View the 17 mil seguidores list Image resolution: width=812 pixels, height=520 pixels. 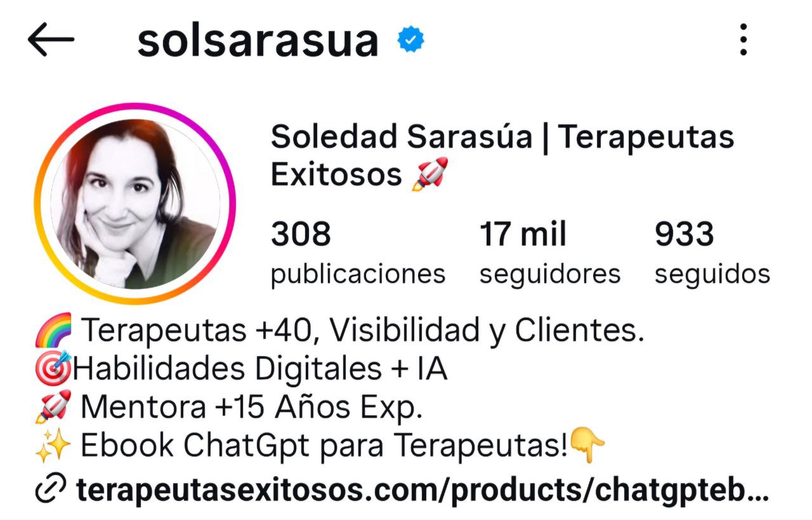coord(549,253)
